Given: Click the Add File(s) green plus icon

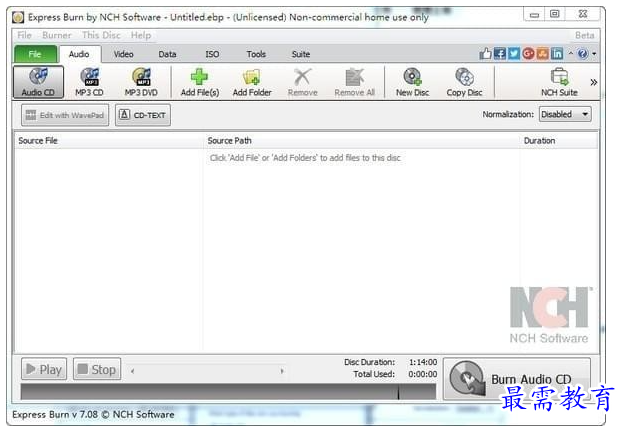Looking at the screenshot, I should click(x=199, y=77).
